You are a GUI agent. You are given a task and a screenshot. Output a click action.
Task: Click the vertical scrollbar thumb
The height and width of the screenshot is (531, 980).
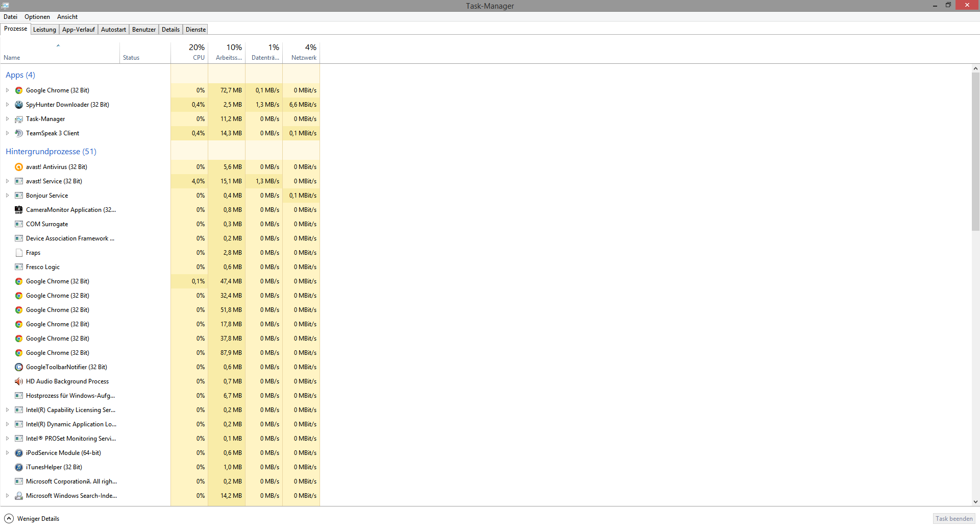[x=975, y=152]
